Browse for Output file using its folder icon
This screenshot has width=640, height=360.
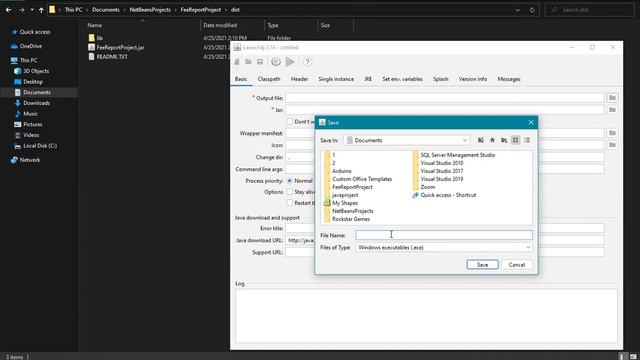[x=612, y=98]
